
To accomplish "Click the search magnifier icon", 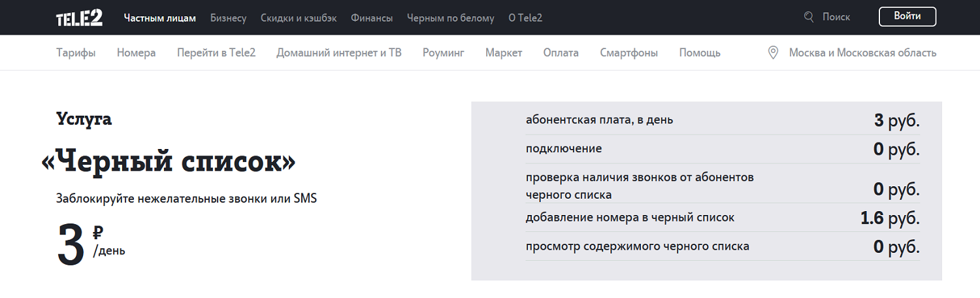I will [809, 17].
